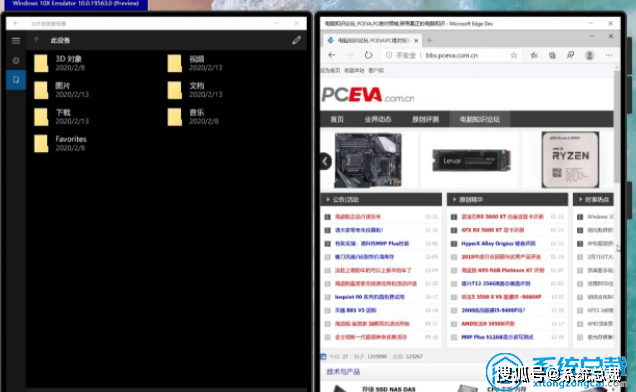The width and height of the screenshot is (636, 392).
Task: Open Edge settings and more menu
Action: pyautogui.click(x=609, y=55)
